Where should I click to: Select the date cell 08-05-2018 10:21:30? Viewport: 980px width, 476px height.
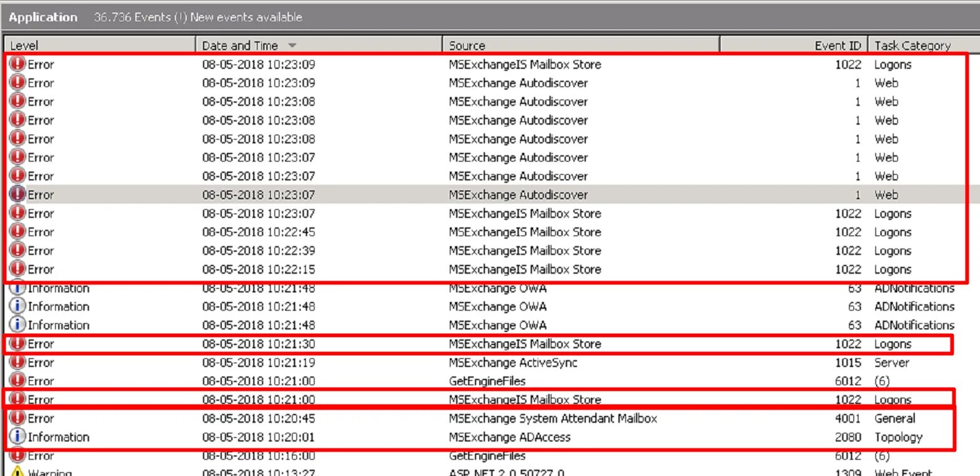click(259, 344)
